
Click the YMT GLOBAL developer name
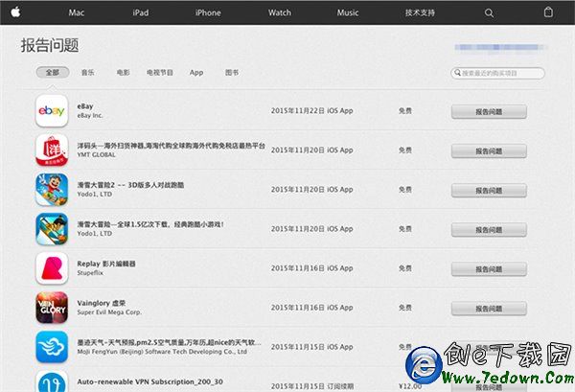tap(96, 154)
